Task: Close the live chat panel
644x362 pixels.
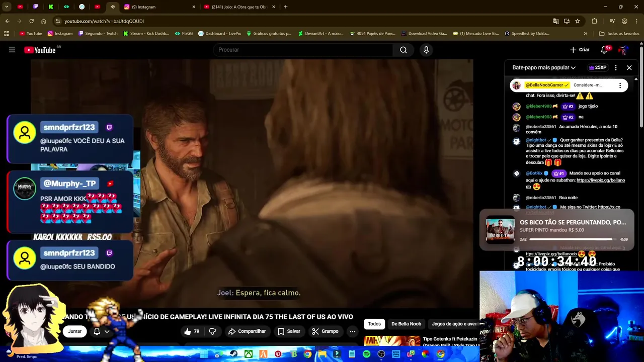Action: point(629,67)
